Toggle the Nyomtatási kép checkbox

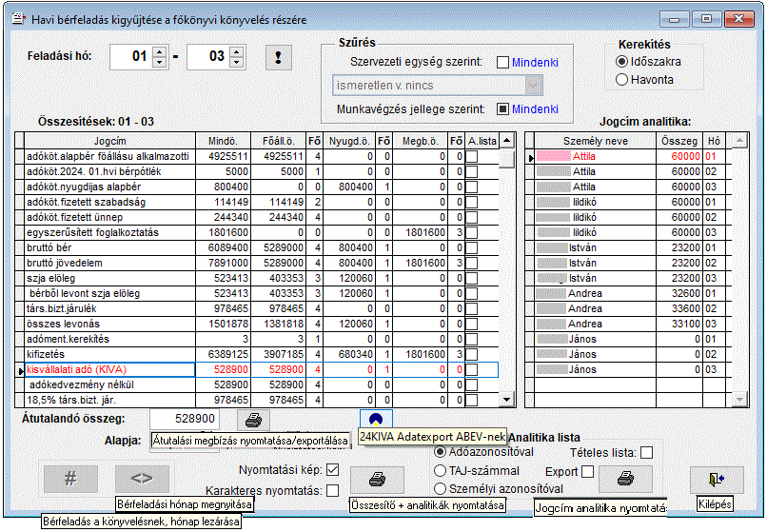(x=332, y=470)
